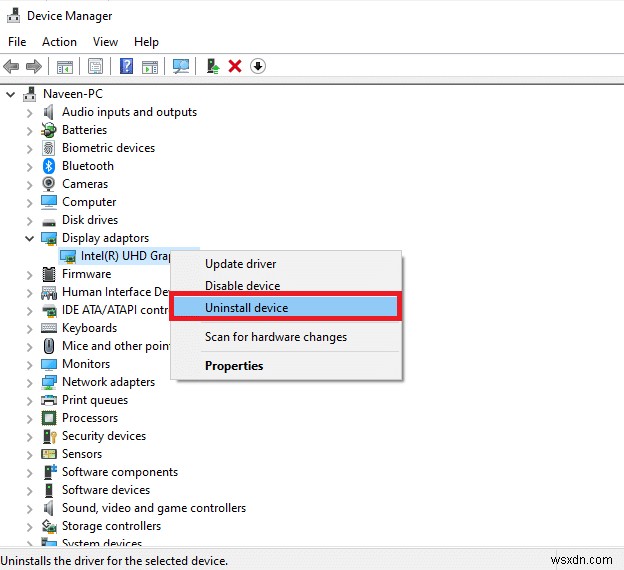
Task: Collapse the Display adaptors category
Action: 29,238
